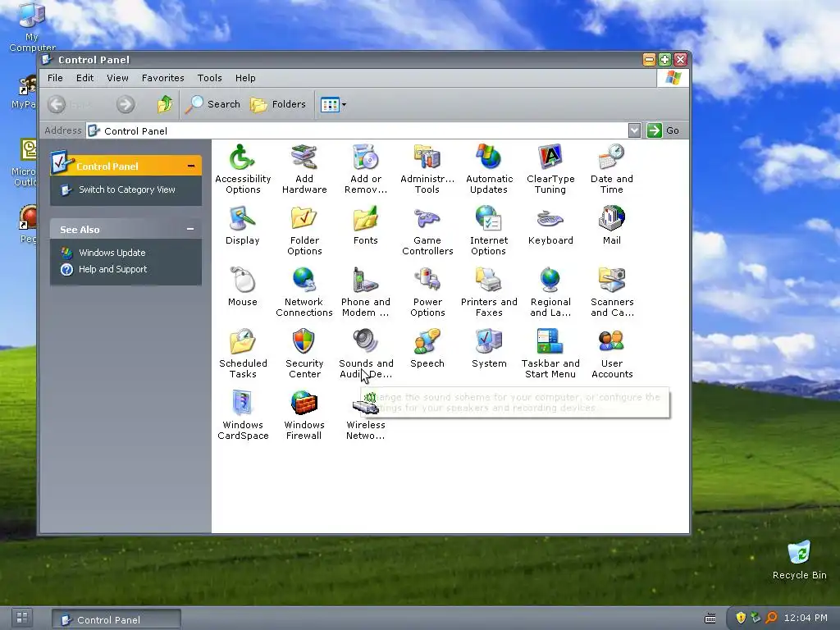Open the Tools menu
Screen dimensions: 840x630
(209, 78)
